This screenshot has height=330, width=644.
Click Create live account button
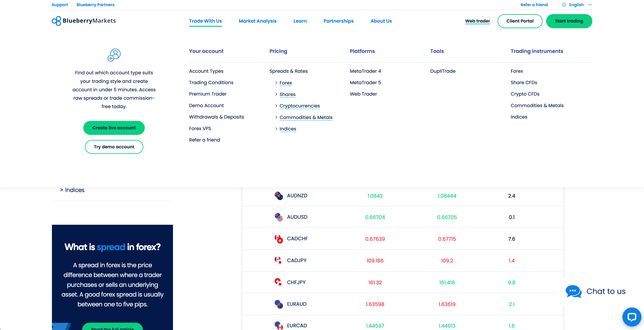(114, 128)
